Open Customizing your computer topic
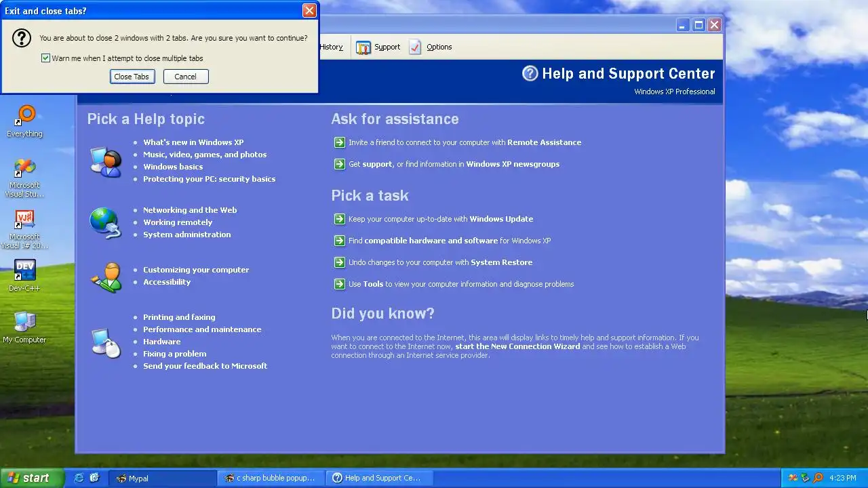The width and height of the screenshot is (868, 488). pos(196,270)
